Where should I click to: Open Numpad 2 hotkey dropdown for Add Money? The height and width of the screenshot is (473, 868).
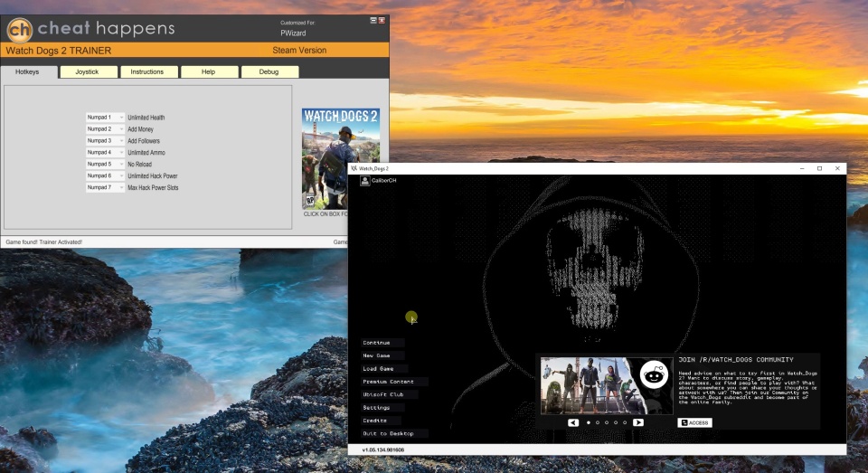click(105, 129)
